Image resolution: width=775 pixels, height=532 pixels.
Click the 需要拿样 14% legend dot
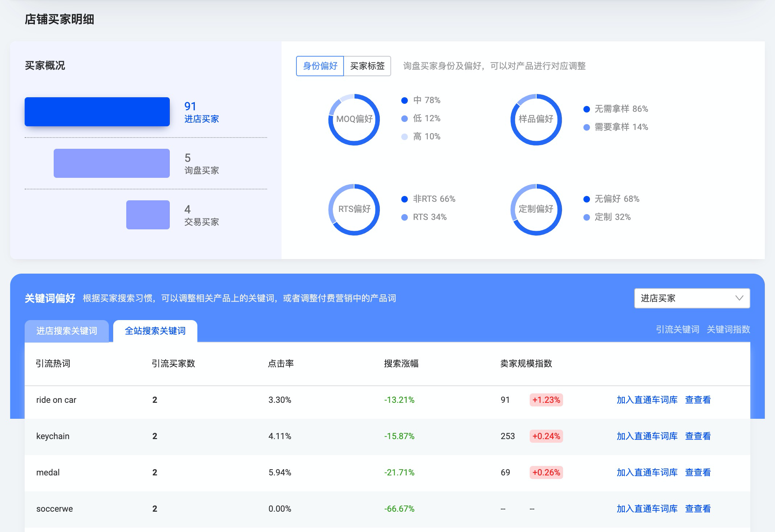587,127
